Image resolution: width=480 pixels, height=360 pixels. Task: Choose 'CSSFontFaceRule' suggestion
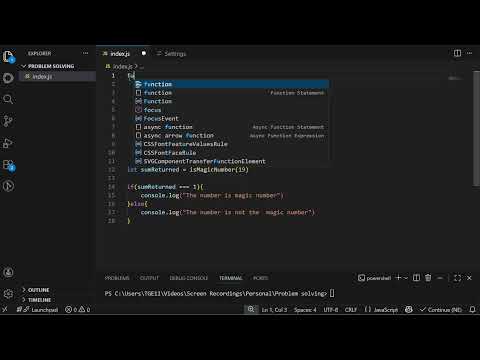(x=231, y=153)
